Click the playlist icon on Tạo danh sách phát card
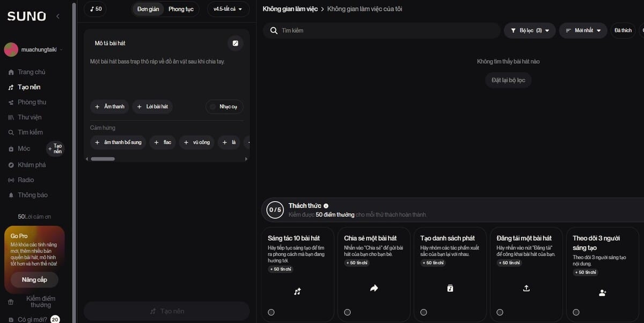Viewport: 644px width, 323px height. point(450,288)
